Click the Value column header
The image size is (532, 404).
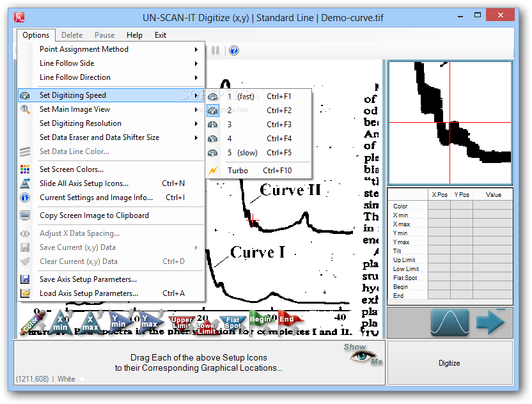tap(493, 195)
